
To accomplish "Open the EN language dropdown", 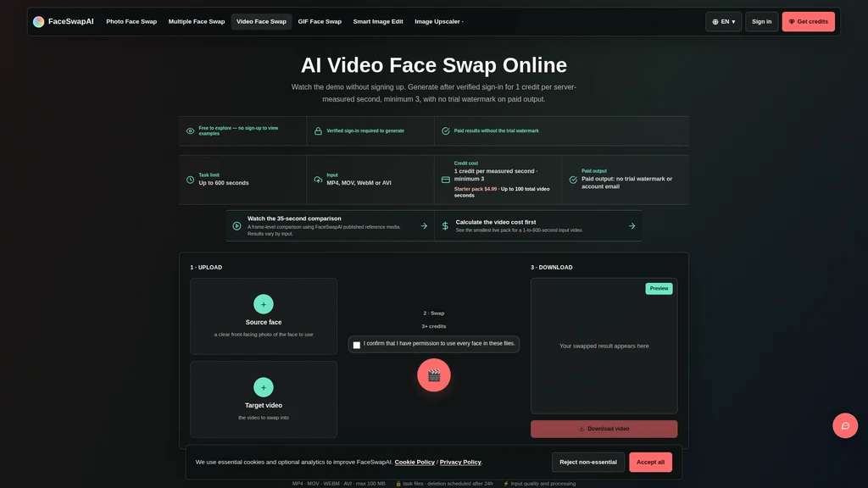I will click(x=724, y=21).
